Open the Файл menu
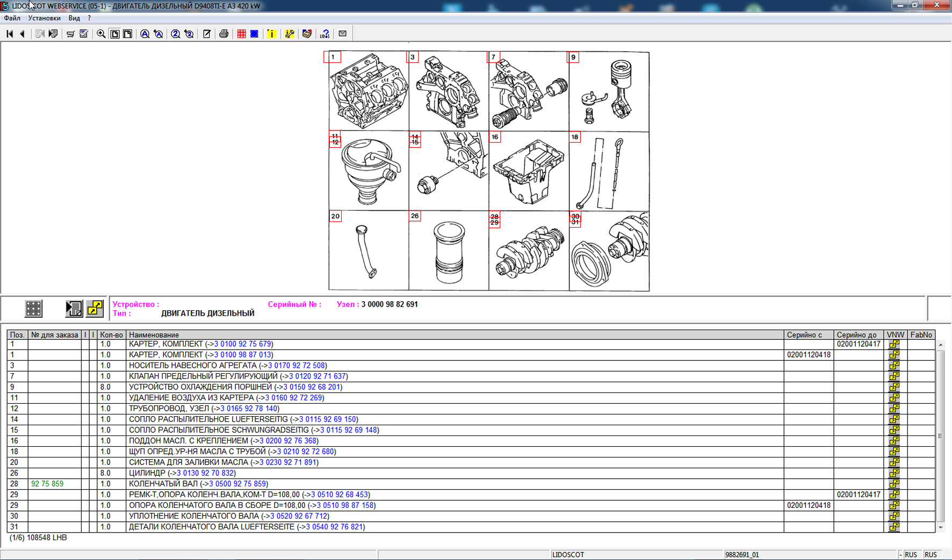The height and width of the screenshot is (560, 952). (12, 18)
